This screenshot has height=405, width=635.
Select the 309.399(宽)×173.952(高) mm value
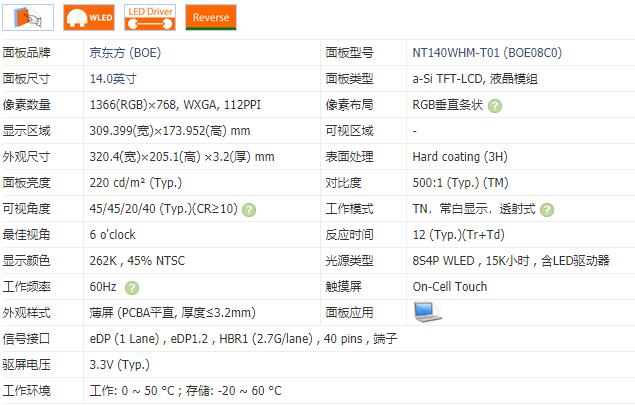point(170,131)
